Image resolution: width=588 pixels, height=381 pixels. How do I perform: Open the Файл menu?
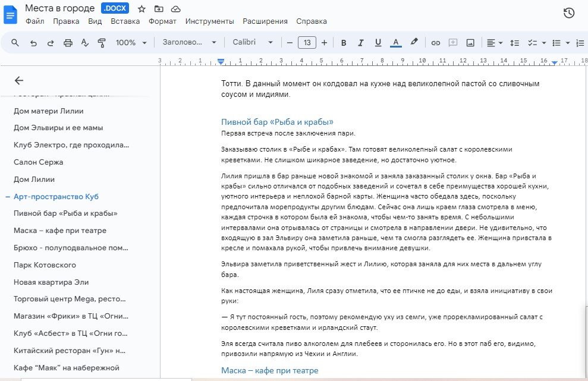[35, 21]
